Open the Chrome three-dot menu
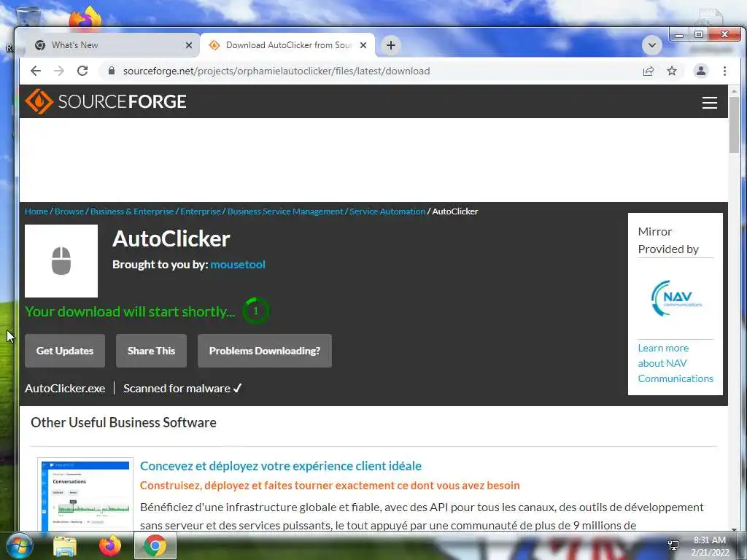 click(x=724, y=71)
